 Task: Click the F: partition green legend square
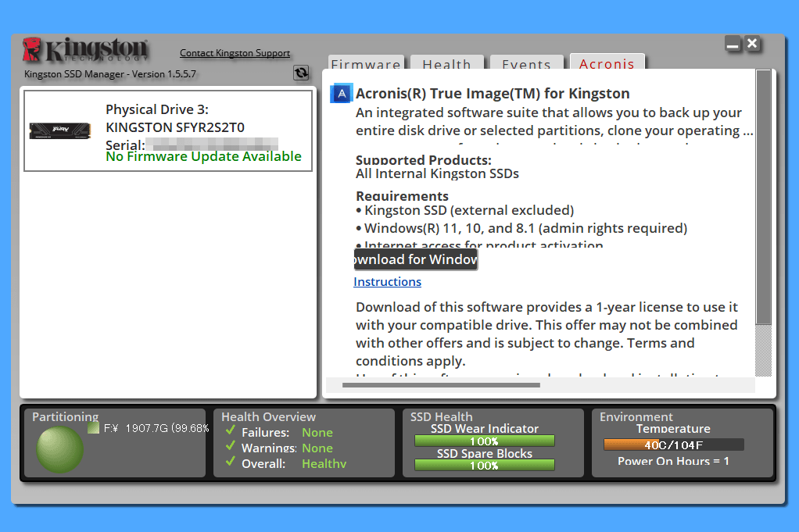(x=93, y=428)
